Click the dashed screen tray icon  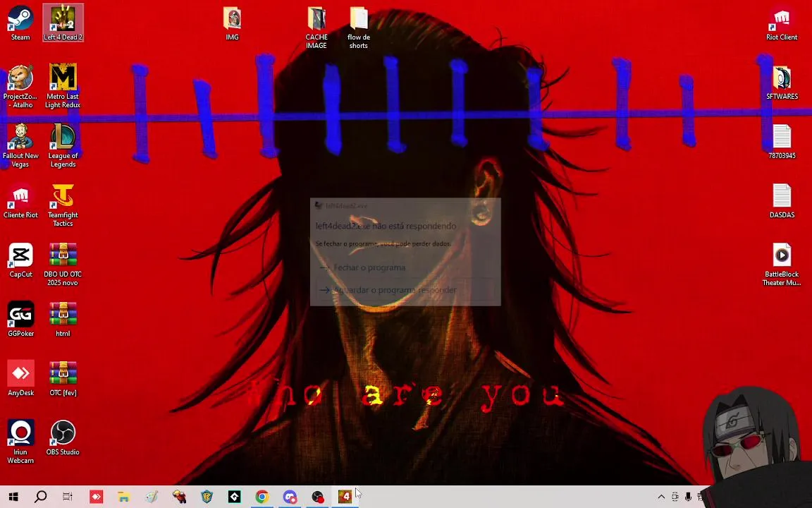pos(675,497)
